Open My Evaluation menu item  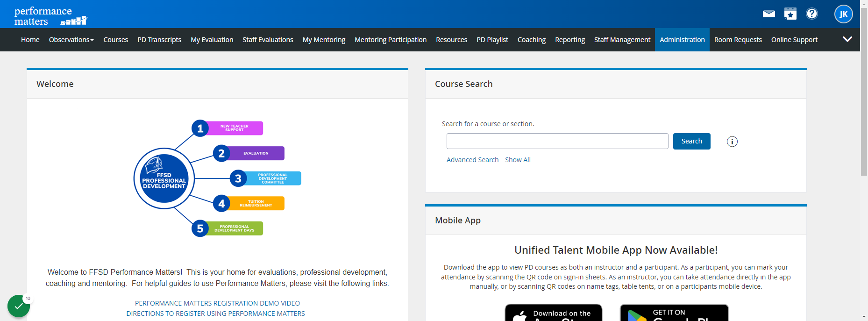point(212,40)
